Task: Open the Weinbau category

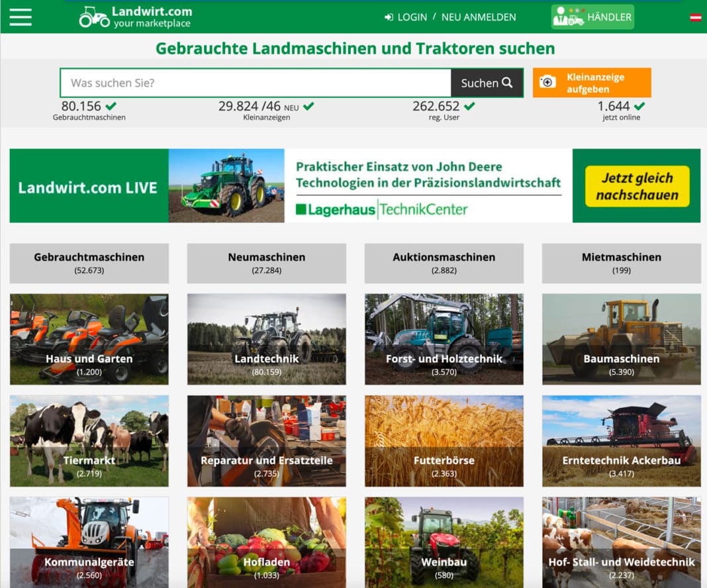Action: (x=444, y=542)
